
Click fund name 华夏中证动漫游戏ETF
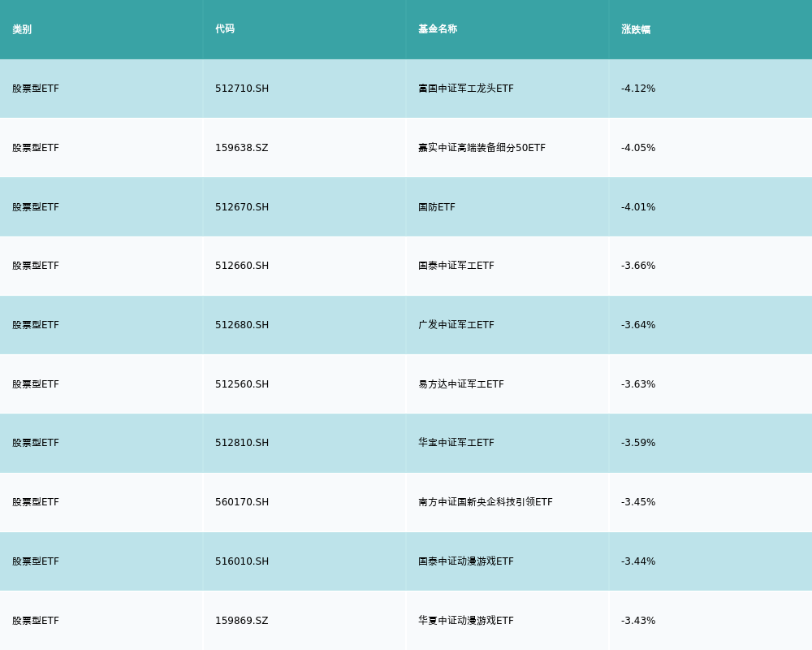[466, 621]
